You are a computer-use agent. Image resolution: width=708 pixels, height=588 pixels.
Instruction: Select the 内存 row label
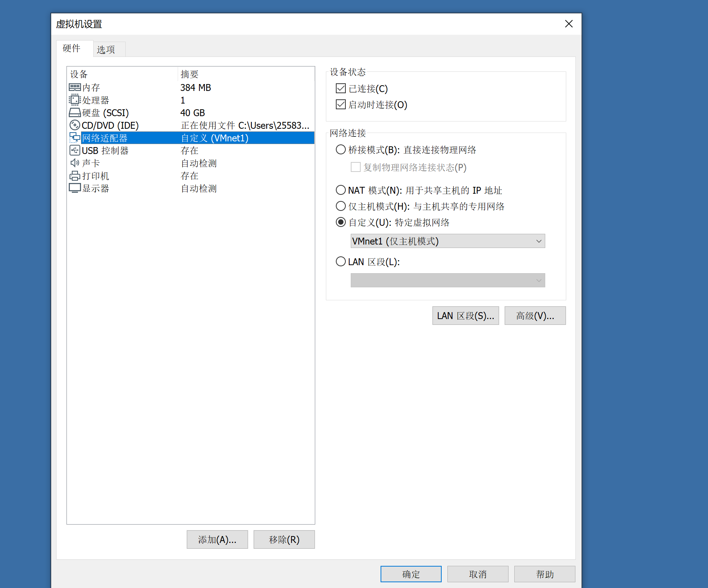[x=91, y=87]
